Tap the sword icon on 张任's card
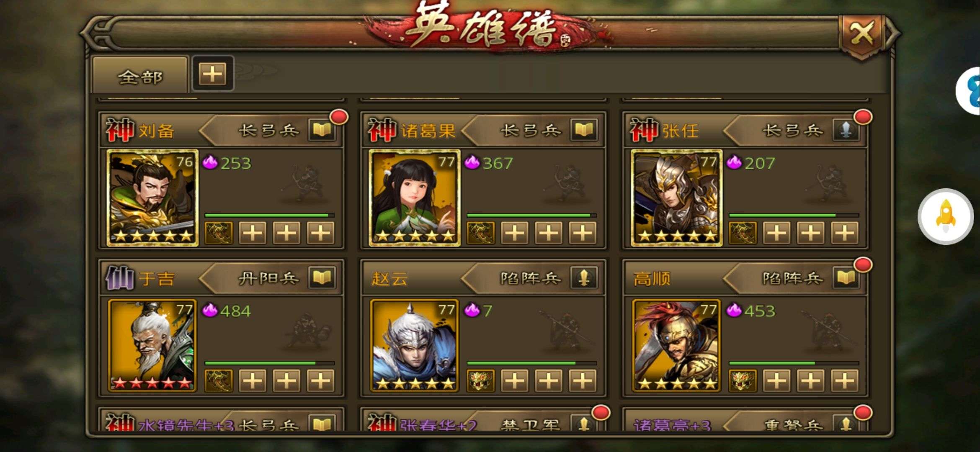Image resolution: width=980 pixels, height=452 pixels. (846, 131)
